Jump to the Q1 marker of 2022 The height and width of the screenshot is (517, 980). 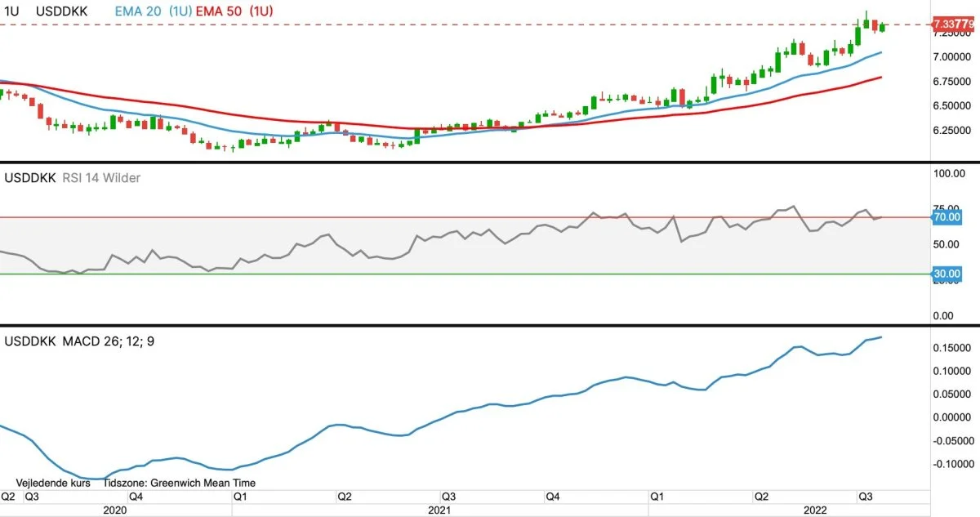[657, 496]
